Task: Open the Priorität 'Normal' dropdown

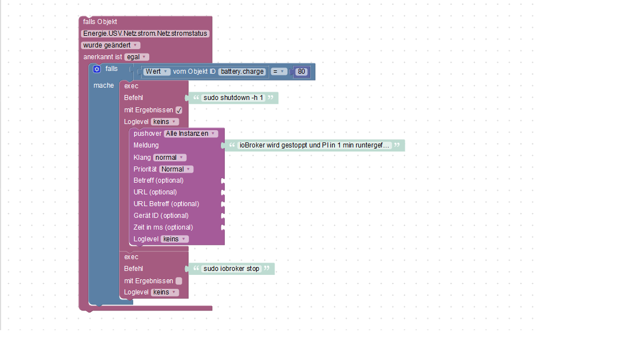Action: coord(176,169)
